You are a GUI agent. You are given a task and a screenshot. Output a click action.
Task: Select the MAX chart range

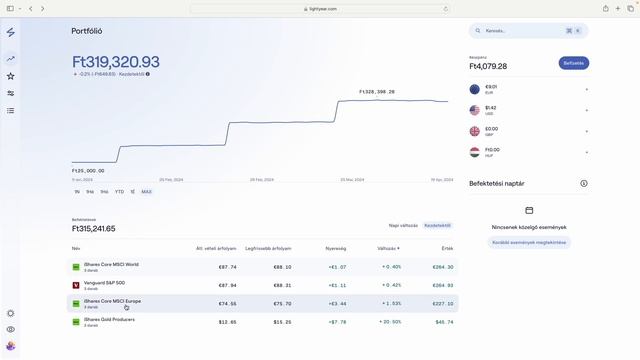(x=146, y=192)
